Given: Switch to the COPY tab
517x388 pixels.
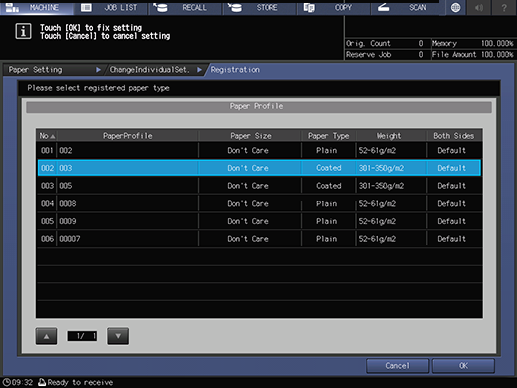Looking at the screenshot, I should tap(334, 7).
